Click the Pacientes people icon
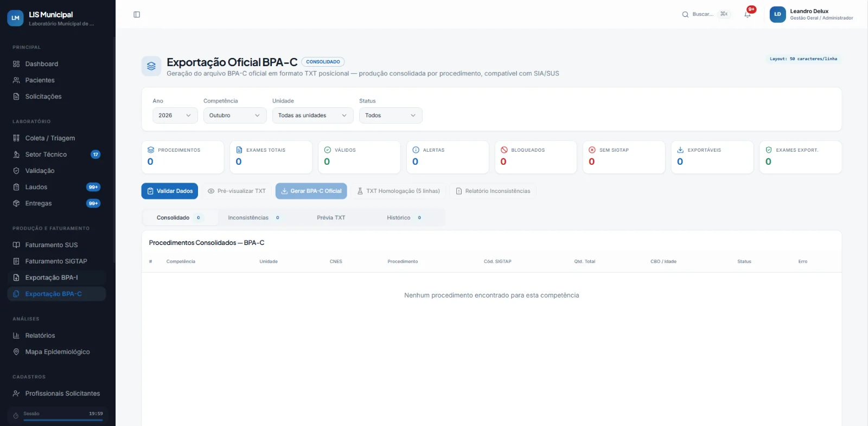The width and height of the screenshot is (868, 426). 16,80
